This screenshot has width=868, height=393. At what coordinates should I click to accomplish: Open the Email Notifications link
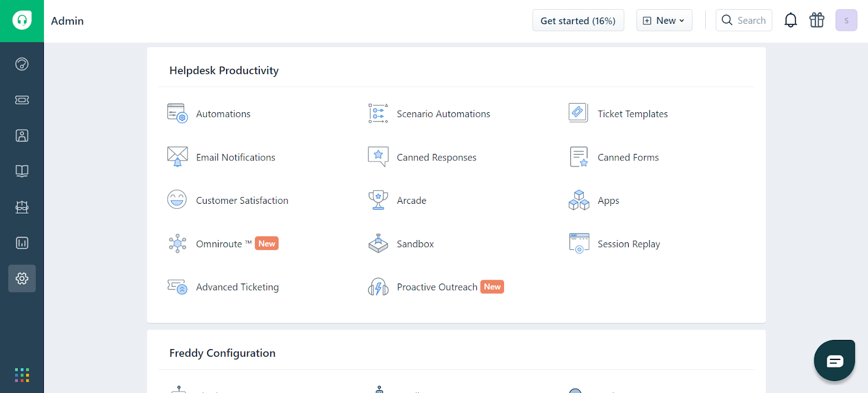pyautogui.click(x=235, y=157)
